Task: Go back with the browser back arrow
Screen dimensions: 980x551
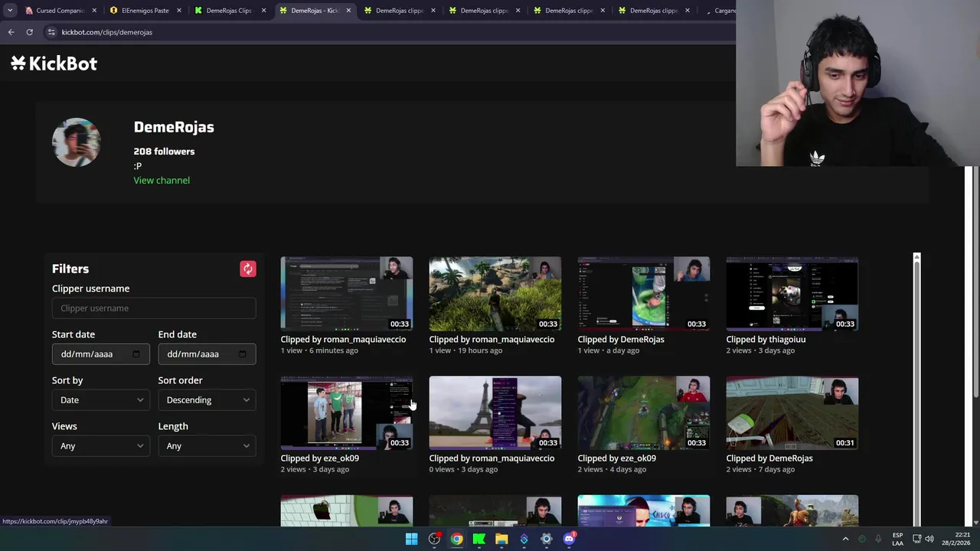Action: (11, 32)
